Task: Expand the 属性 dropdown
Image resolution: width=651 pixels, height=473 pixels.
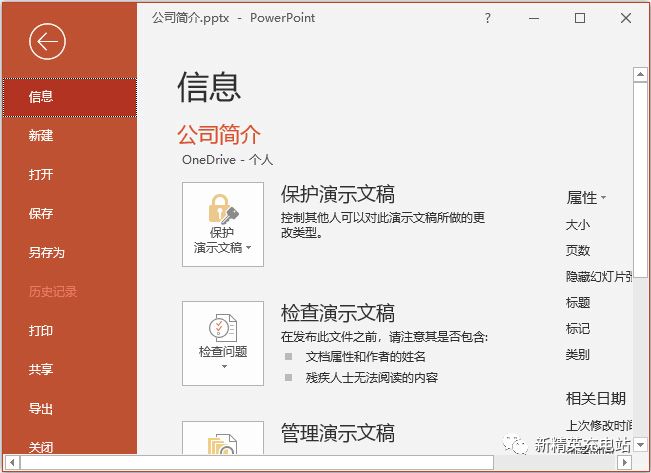Action: [586, 198]
